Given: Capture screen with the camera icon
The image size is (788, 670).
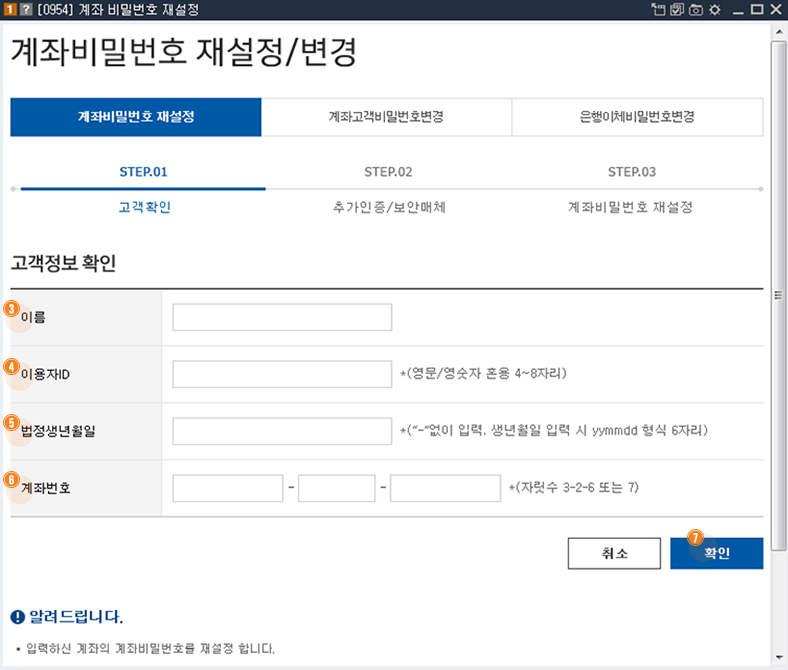Looking at the screenshot, I should [695, 9].
